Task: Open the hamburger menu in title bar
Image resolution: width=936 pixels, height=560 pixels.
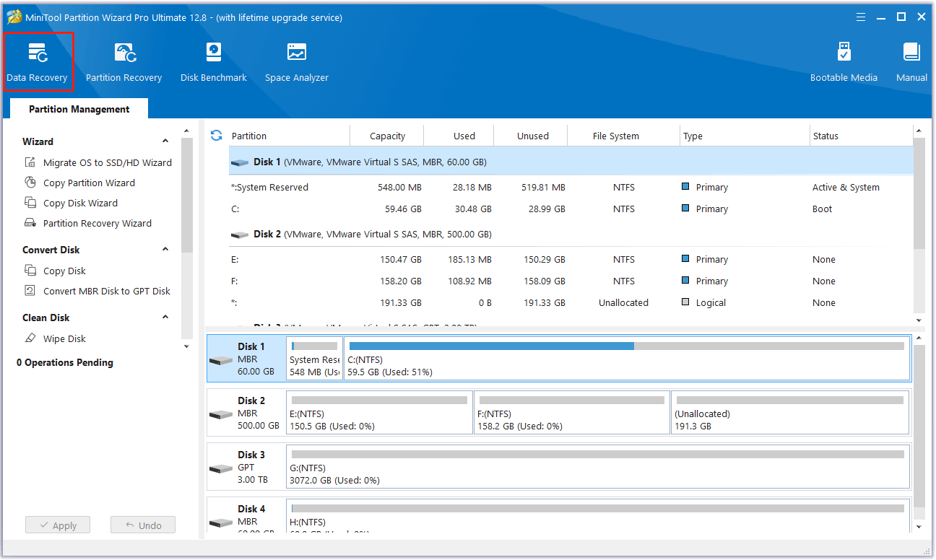Action: [861, 17]
